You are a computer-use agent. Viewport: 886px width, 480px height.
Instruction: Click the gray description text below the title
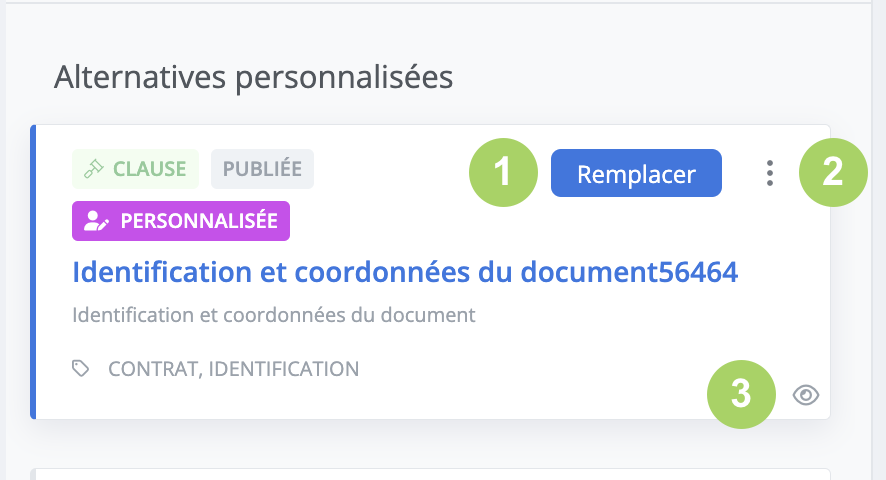tap(273, 315)
